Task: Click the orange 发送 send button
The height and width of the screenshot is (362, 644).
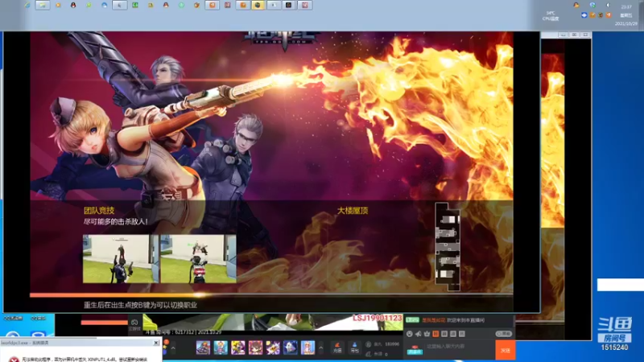Action: (506, 350)
